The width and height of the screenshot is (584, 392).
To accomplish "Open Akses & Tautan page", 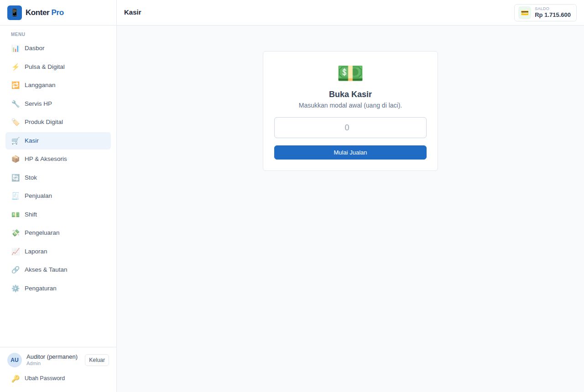I will pyautogui.click(x=58, y=270).
